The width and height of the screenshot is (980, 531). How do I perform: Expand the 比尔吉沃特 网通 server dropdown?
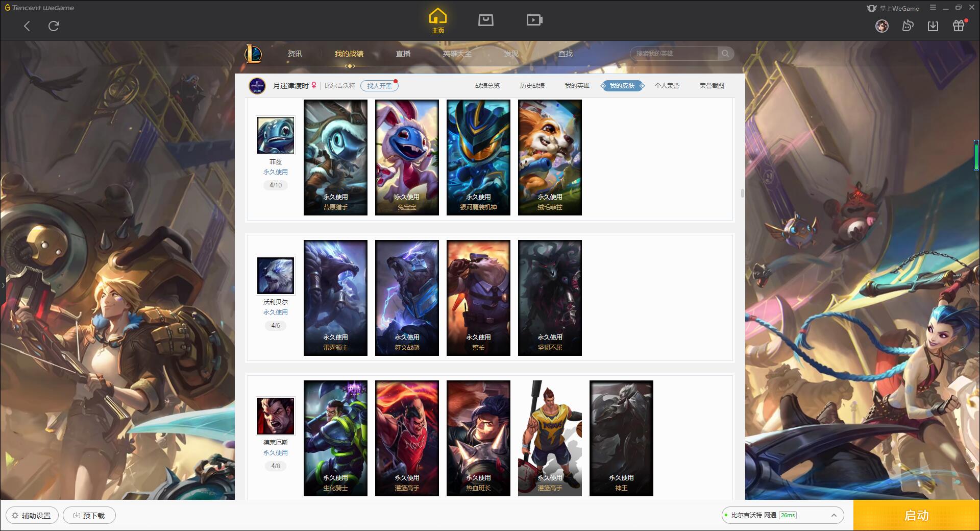pos(782,515)
